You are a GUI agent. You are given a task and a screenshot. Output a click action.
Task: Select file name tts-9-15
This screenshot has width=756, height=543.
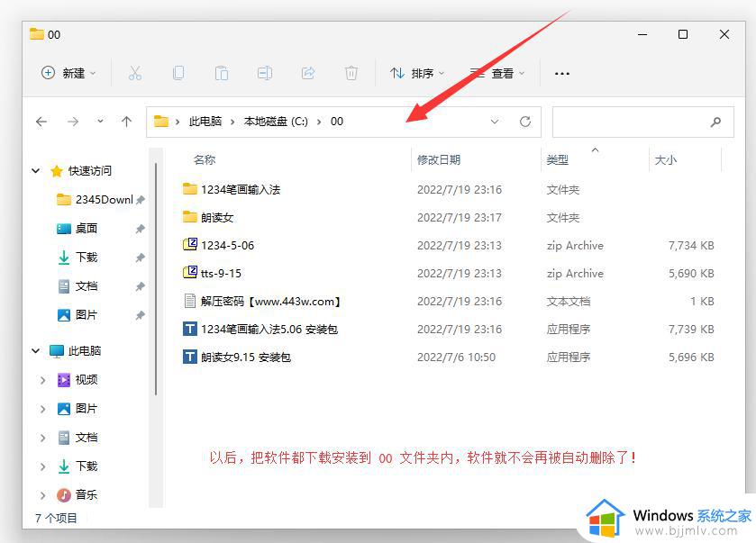221,273
